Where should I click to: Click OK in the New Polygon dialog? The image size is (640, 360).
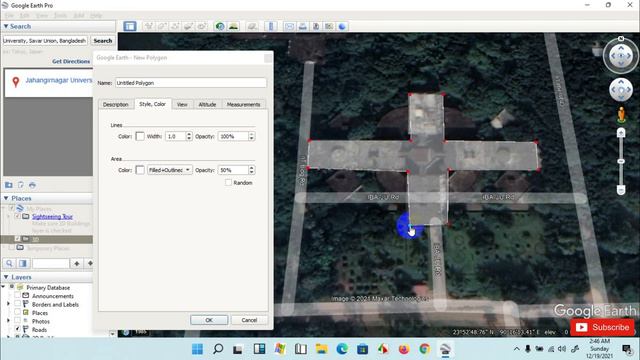click(209, 320)
